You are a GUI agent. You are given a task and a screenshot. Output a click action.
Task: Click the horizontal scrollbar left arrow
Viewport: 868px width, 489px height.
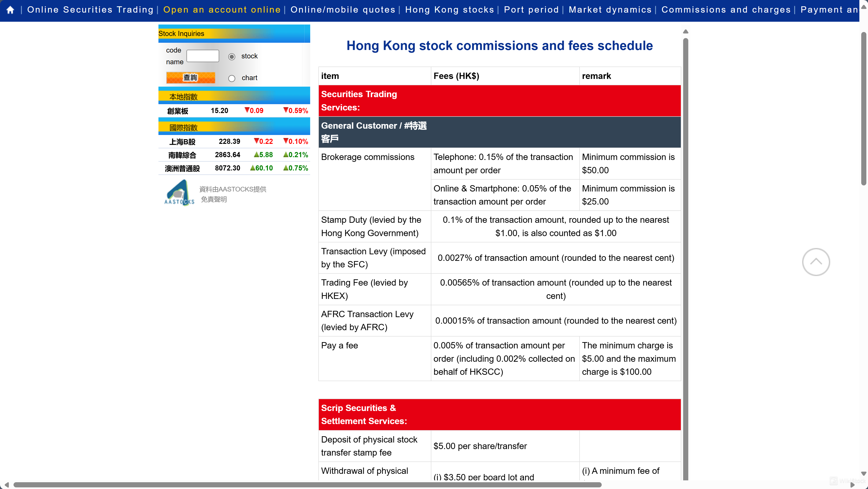6,485
